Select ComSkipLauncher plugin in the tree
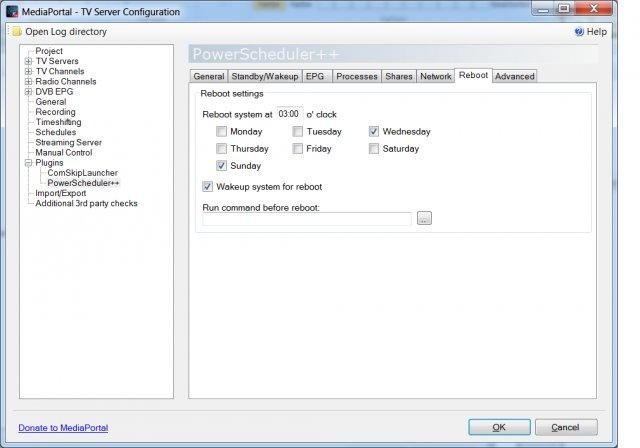The width and height of the screenshot is (640, 448). tap(82, 173)
